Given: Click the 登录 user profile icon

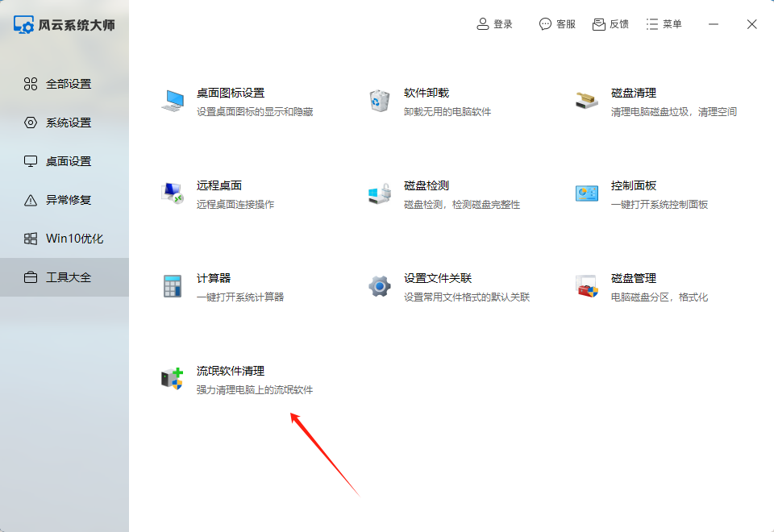Looking at the screenshot, I should [x=483, y=23].
